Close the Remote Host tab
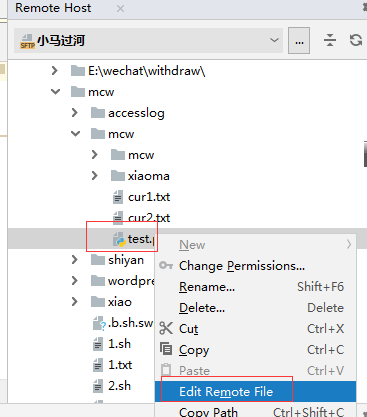 pyautogui.click(x=120, y=8)
